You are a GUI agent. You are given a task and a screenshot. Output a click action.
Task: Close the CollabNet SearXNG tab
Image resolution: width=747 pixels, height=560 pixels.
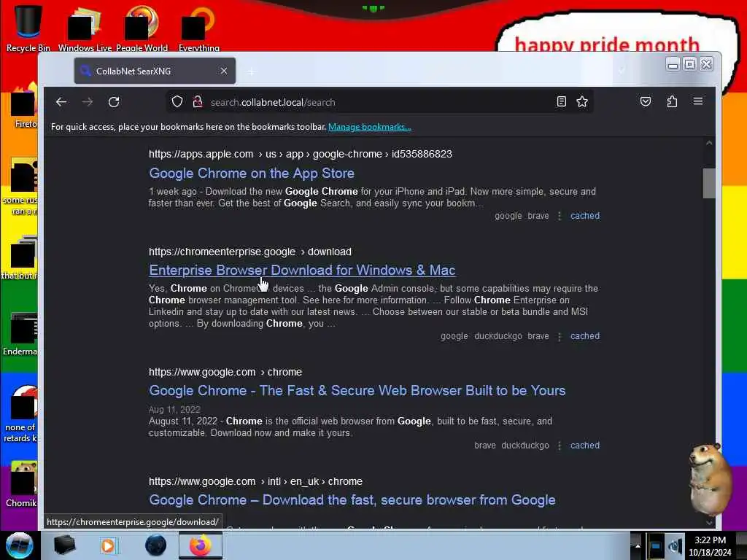coord(224,71)
